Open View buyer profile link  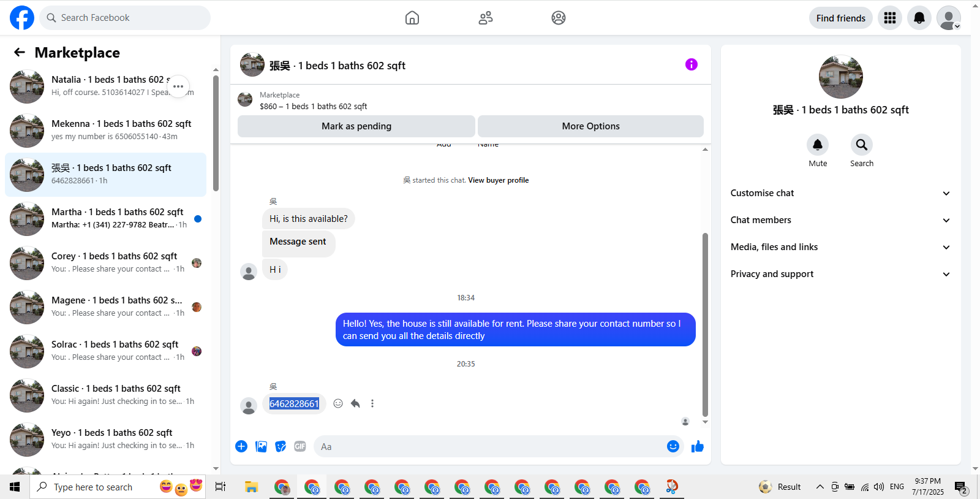tap(499, 180)
